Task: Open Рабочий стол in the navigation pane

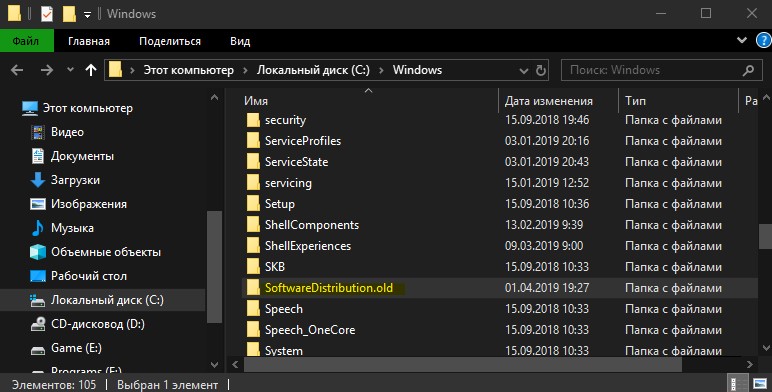Action: 89,276
